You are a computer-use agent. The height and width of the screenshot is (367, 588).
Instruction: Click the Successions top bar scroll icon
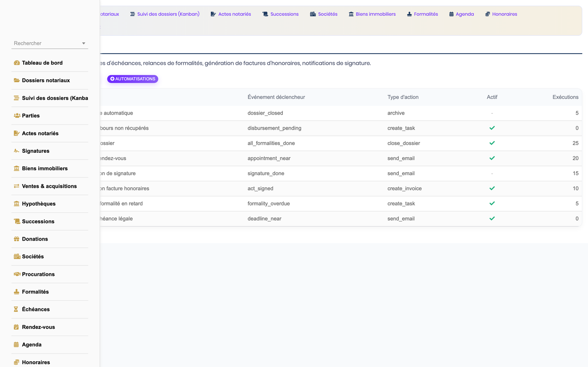click(x=265, y=14)
